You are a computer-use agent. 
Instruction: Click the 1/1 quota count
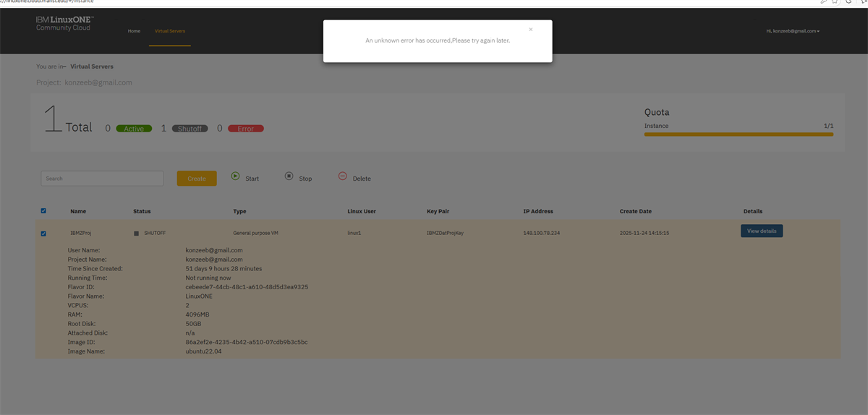[x=828, y=126]
